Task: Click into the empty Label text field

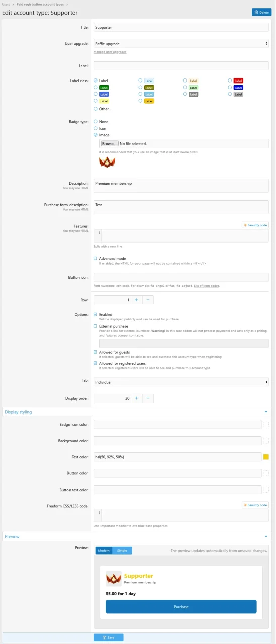Action: point(181,66)
